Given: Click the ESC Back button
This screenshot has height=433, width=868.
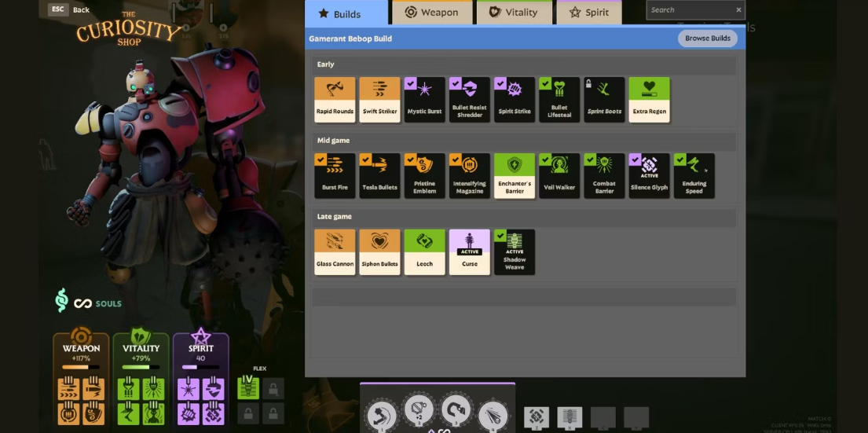Looking at the screenshot, I should 68,9.
